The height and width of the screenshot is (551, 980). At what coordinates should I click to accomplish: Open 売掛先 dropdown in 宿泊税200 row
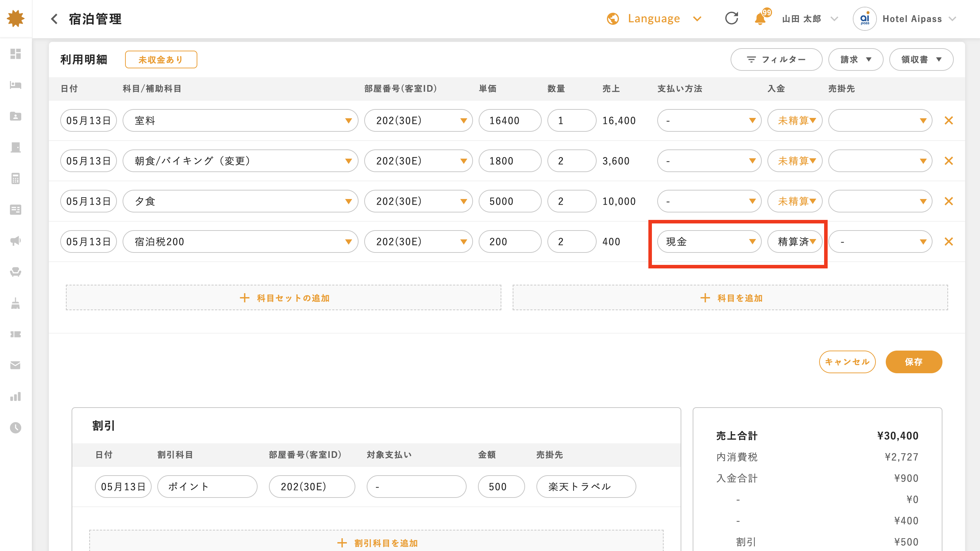tap(880, 242)
